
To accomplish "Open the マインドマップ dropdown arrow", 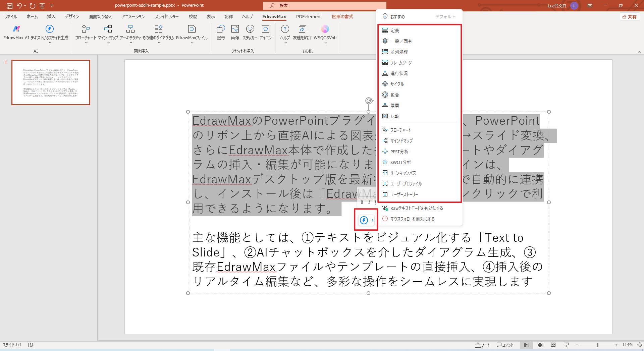I will click(x=108, y=43).
